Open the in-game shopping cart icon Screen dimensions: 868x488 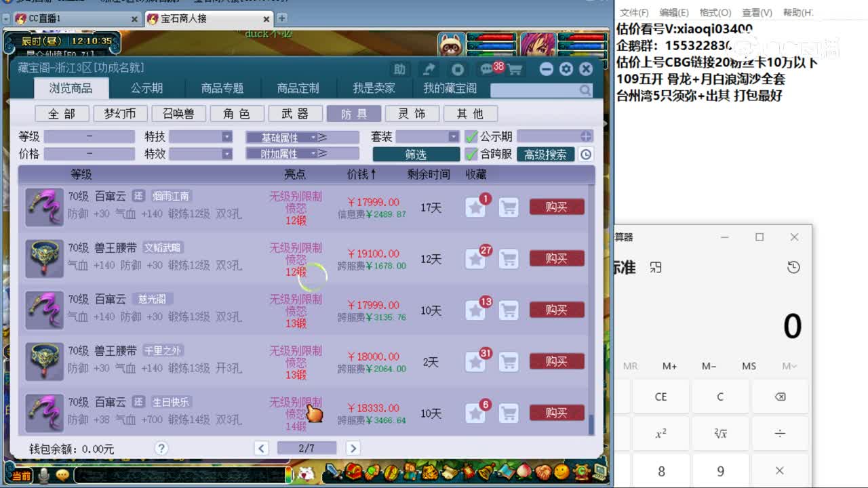click(x=515, y=68)
